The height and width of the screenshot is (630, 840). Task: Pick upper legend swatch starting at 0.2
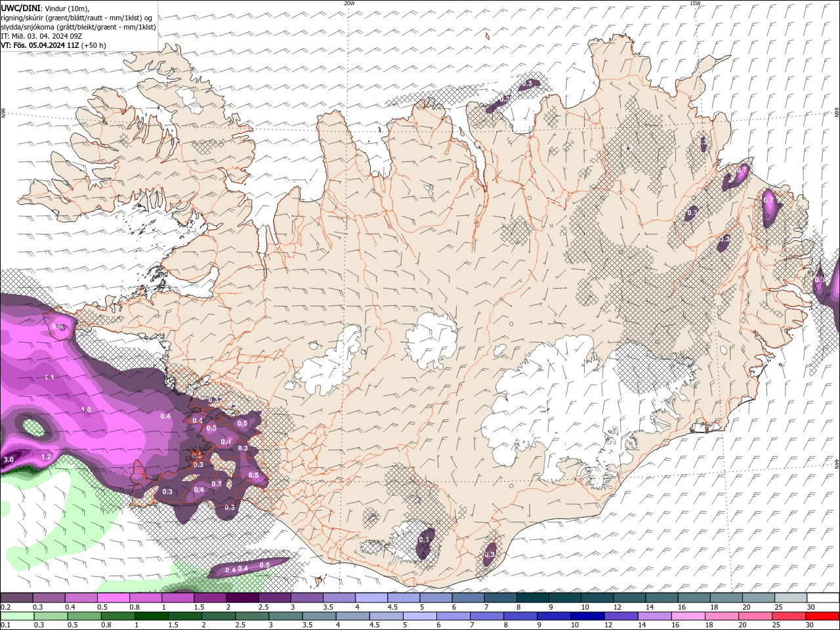coord(16,598)
